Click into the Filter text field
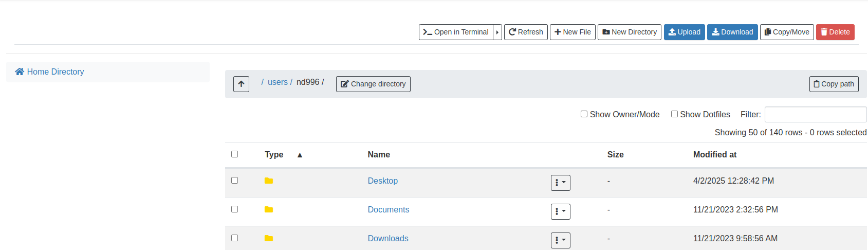The image size is (868, 250). [x=815, y=114]
